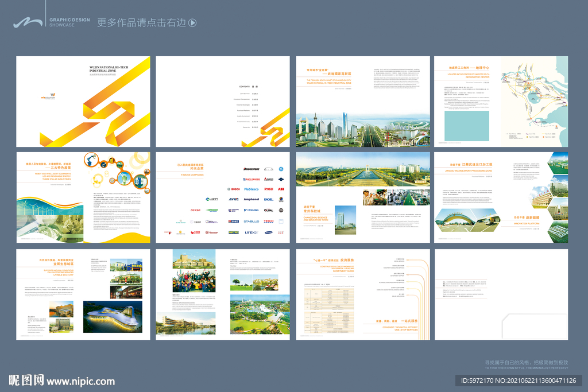Click the CONTENTS 目录 heading

point(248,87)
